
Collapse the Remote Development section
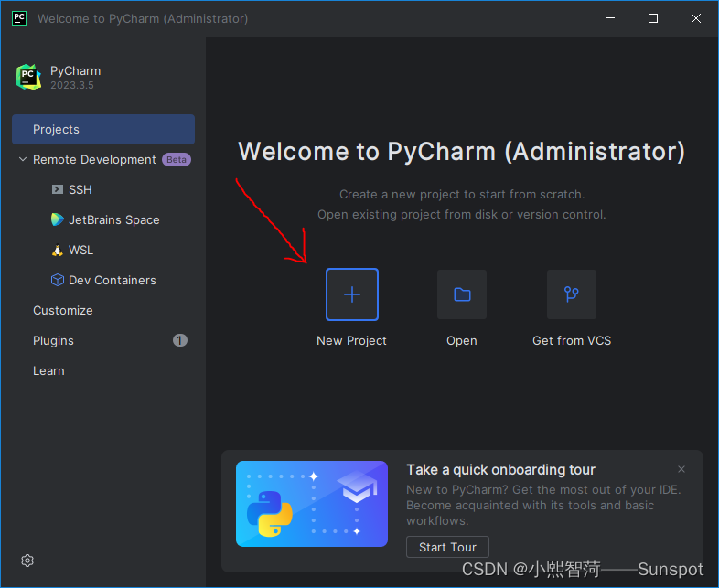point(23,159)
